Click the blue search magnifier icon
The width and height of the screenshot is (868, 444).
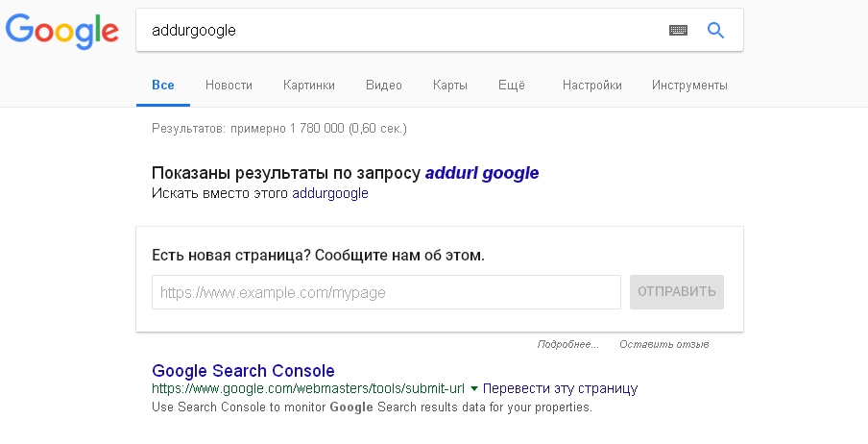(715, 31)
